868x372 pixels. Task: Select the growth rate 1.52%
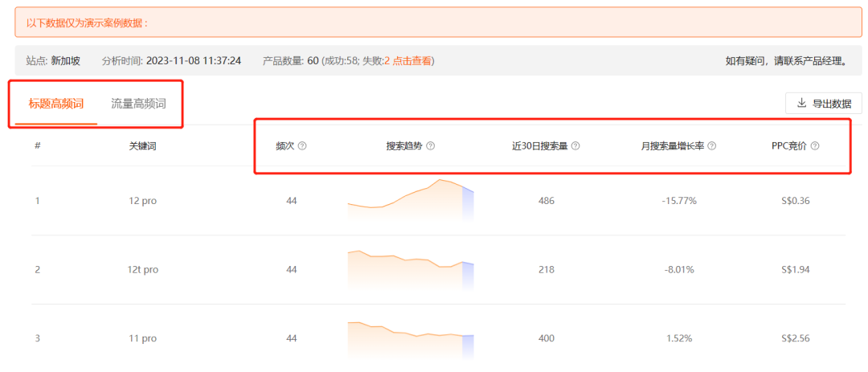[678, 338]
